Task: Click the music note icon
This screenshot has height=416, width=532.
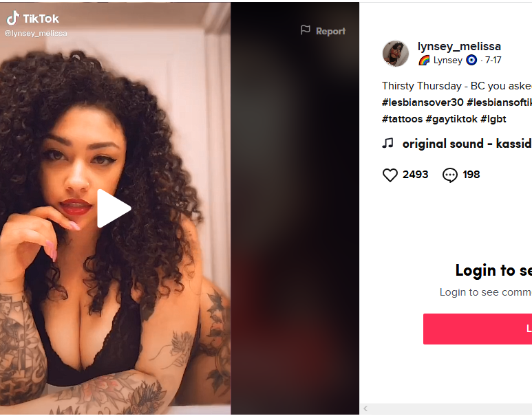Action: (387, 143)
